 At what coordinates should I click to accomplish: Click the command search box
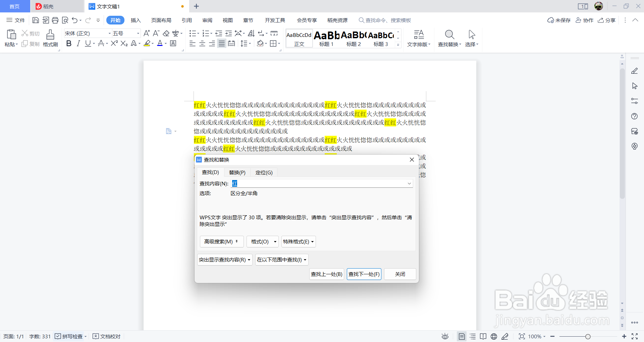click(x=385, y=20)
